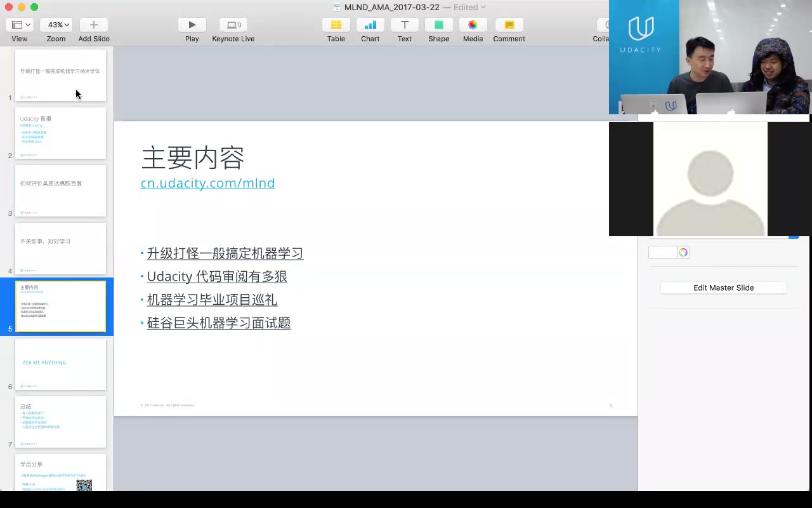Select slide 3 thumbnail about 吴恩达
The height and width of the screenshot is (508, 812).
point(60,191)
